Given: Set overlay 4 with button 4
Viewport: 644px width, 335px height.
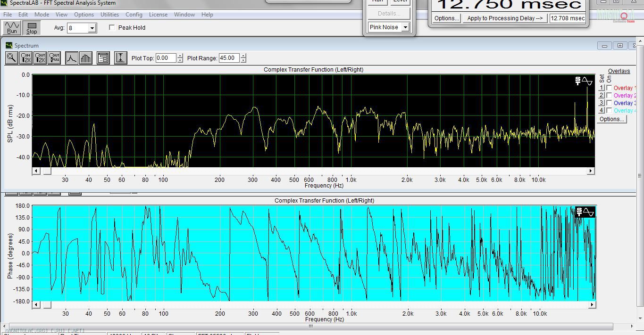Looking at the screenshot, I should pyautogui.click(x=602, y=110).
